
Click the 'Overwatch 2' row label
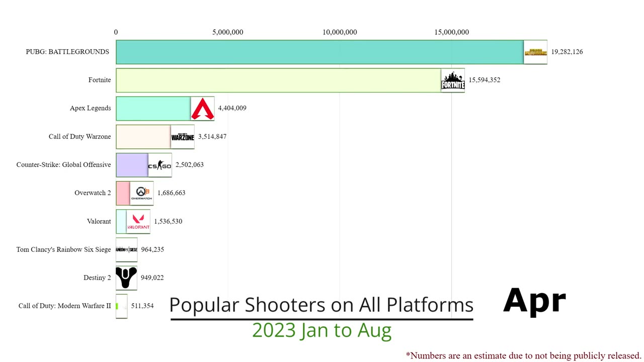point(93,193)
